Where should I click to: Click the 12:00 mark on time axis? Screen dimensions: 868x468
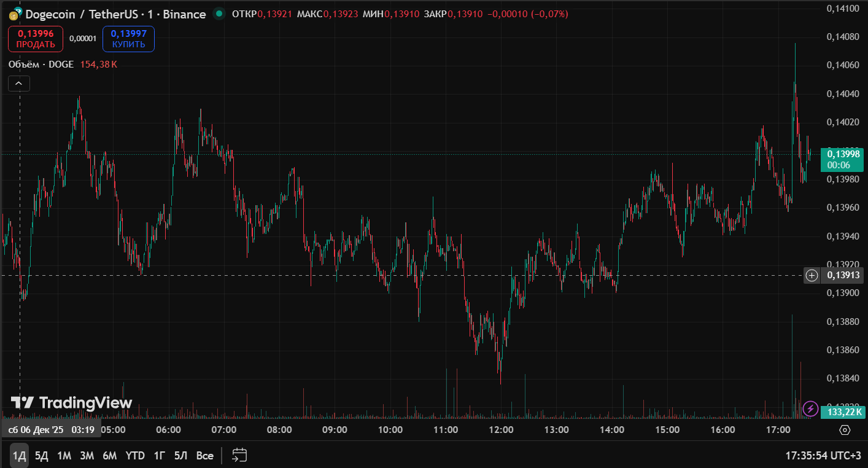pos(501,430)
